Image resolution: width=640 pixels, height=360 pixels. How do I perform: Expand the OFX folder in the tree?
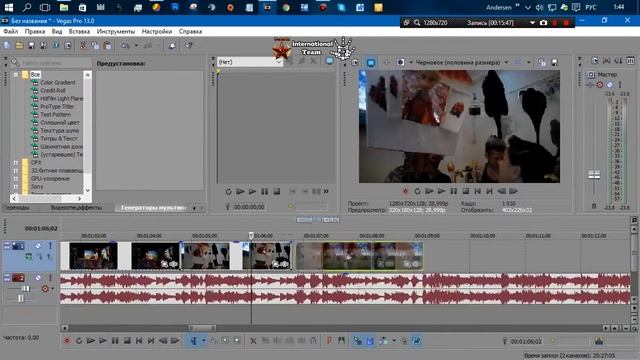coord(16,162)
